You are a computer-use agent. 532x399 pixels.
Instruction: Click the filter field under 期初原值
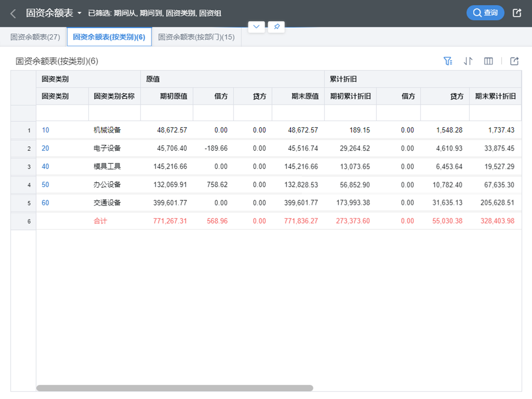pyautogui.click(x=167, y=113)
